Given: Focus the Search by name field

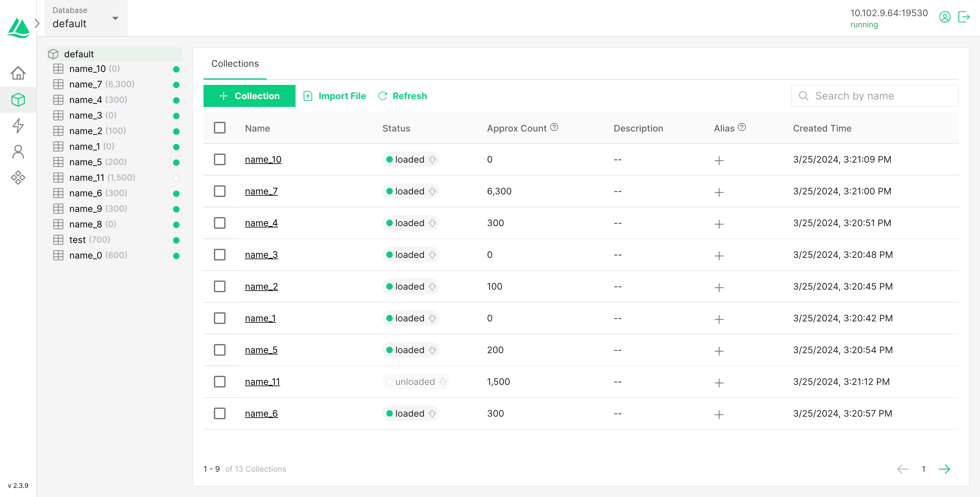Looking at the screenshot, I should 875,96.
